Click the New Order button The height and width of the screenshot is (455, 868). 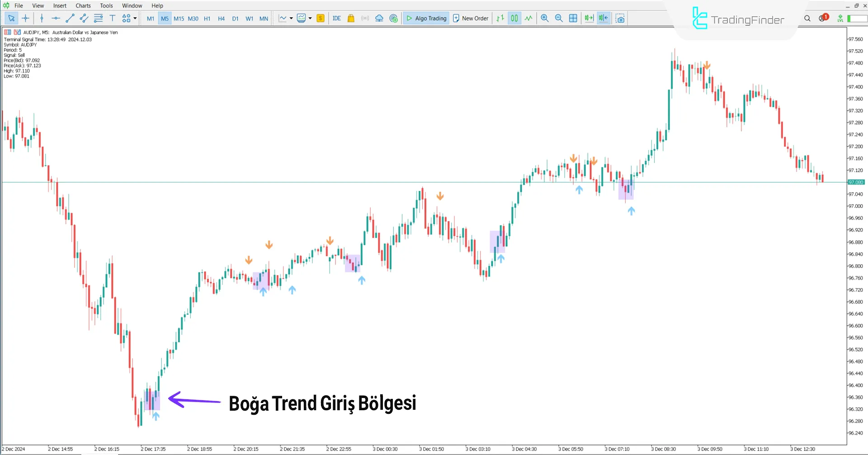[471, 18]
